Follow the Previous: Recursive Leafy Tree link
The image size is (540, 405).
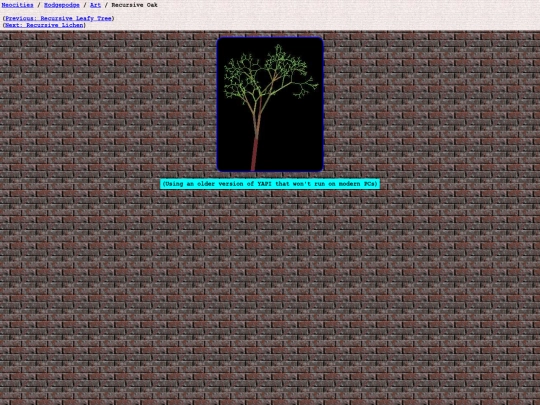(x=58, y=18)
